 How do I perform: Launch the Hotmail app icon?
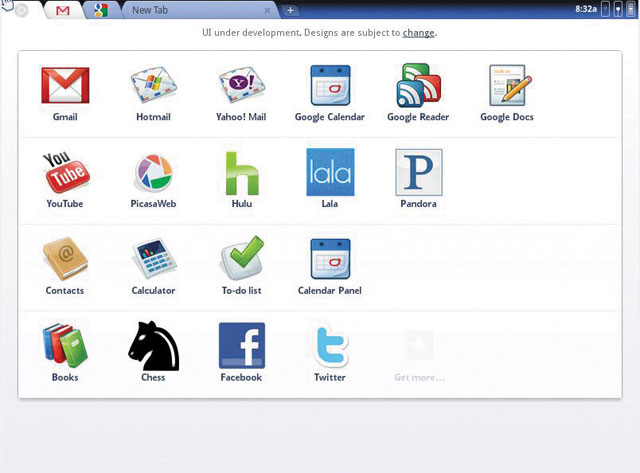153,85
